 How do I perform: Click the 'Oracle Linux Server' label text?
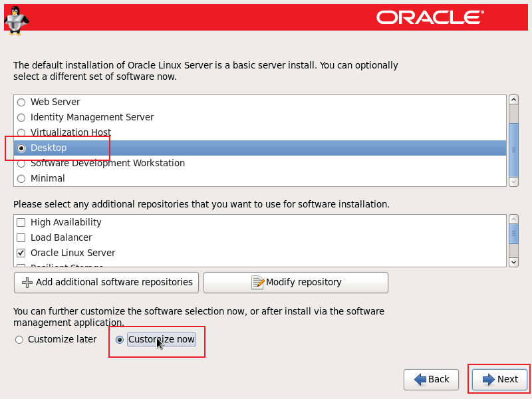[73, 253]
